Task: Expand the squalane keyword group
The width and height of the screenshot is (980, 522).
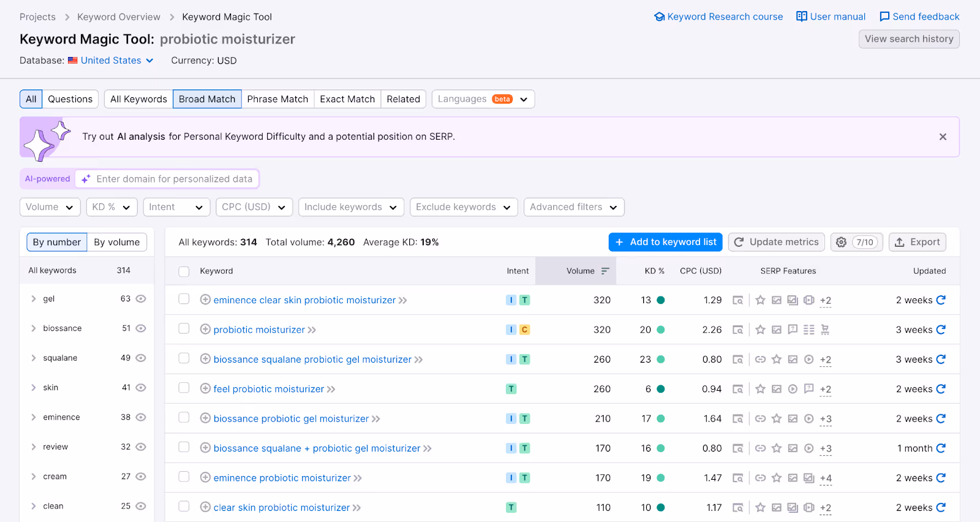Action: [34, 358]
